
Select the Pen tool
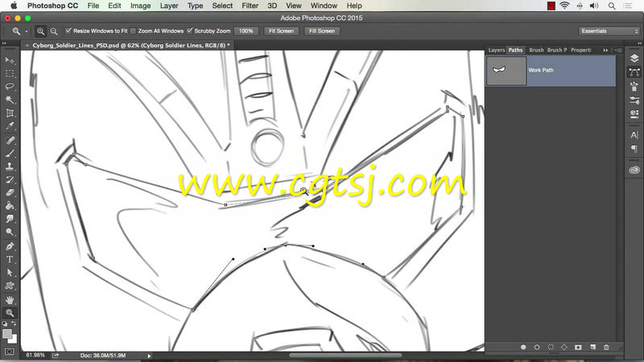(10, 246)
